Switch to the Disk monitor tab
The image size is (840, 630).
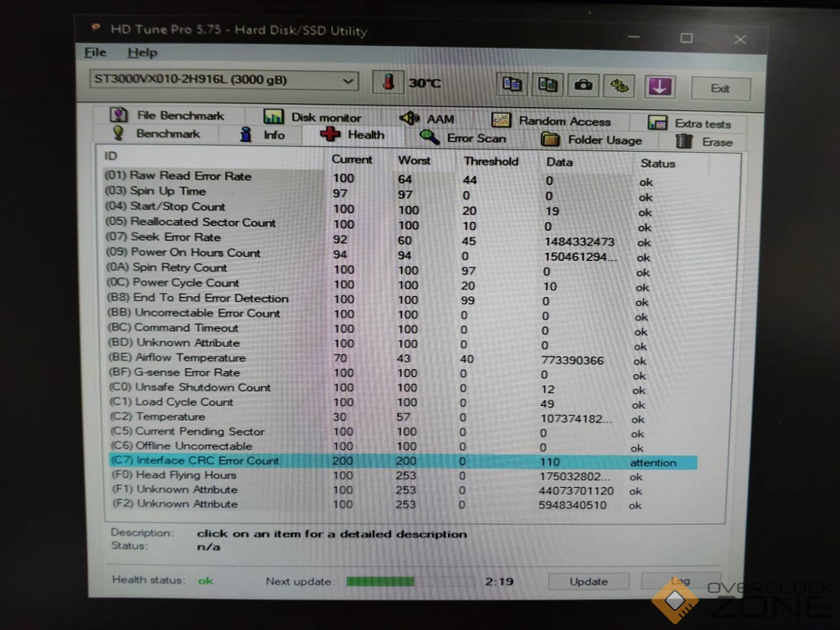point(313,117)
